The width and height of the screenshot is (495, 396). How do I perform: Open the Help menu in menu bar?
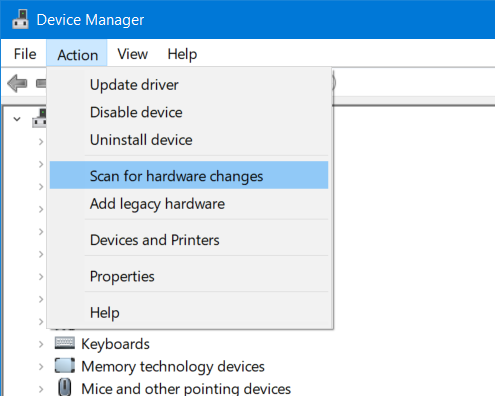pyautogui.click(x=182, y=54)
